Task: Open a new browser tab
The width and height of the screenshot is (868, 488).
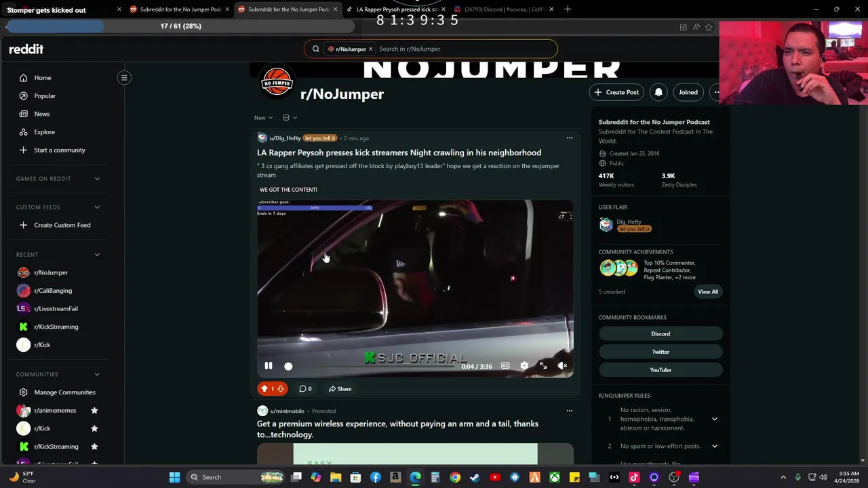Action: 568,9
